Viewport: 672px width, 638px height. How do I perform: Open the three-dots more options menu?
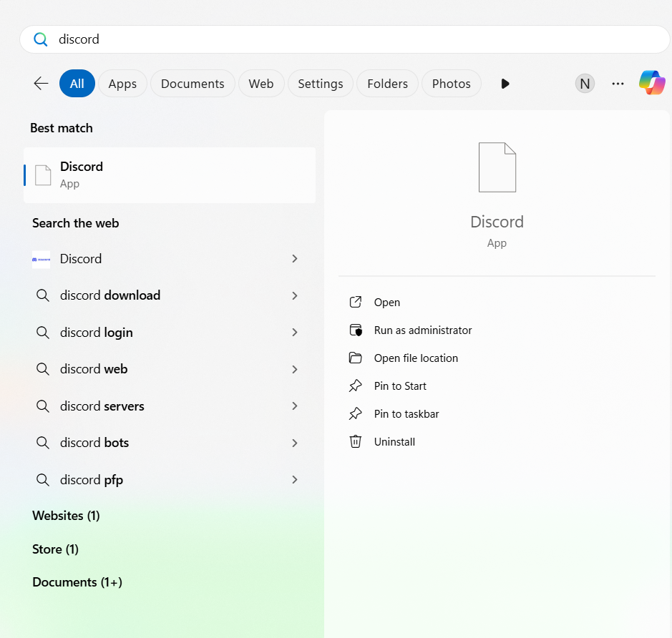(x=618, y=84)
